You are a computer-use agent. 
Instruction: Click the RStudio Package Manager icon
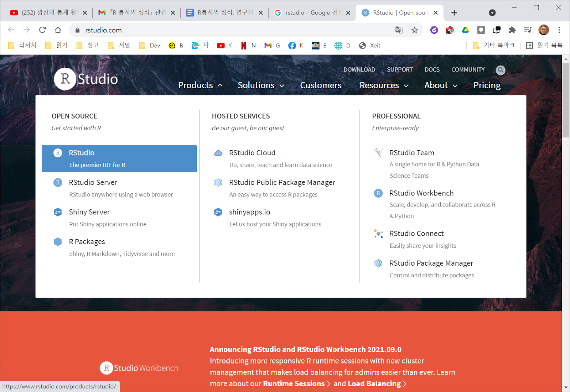[x=378, y=263]
